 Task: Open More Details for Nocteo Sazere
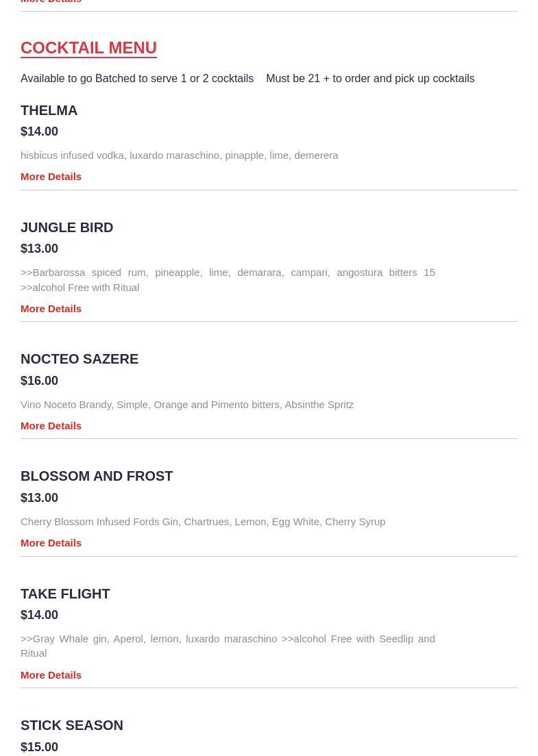[51, 426]
